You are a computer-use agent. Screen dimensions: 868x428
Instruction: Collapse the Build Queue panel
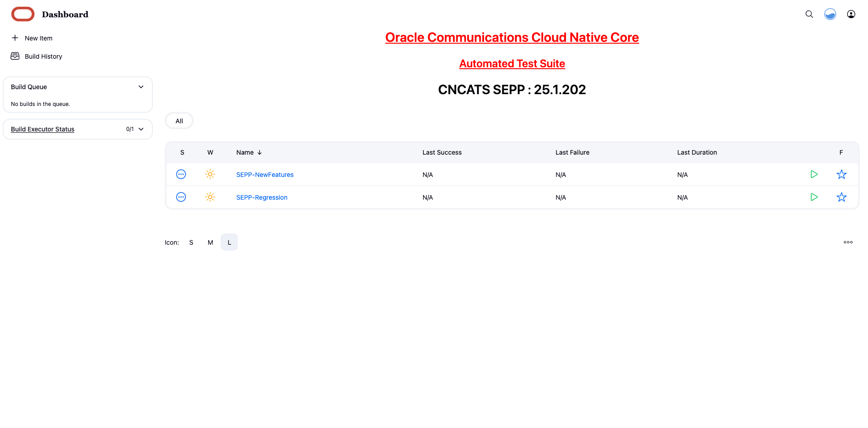(141, 87)
